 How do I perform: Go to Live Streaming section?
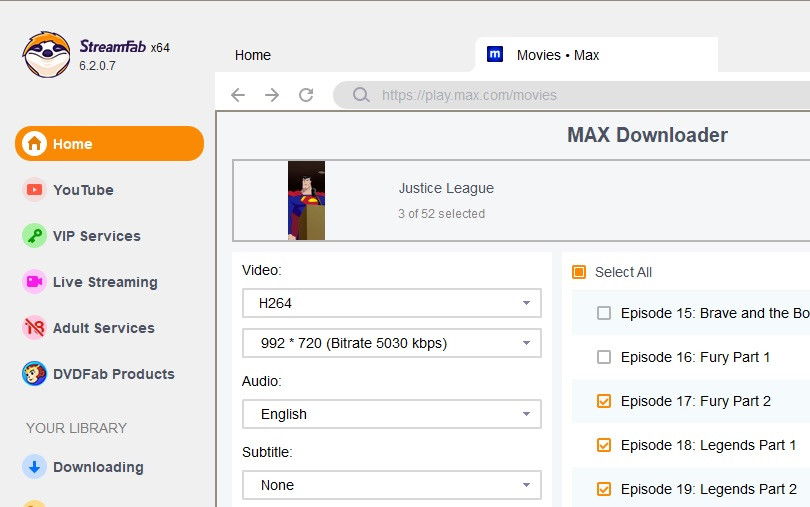coord(105,282)
